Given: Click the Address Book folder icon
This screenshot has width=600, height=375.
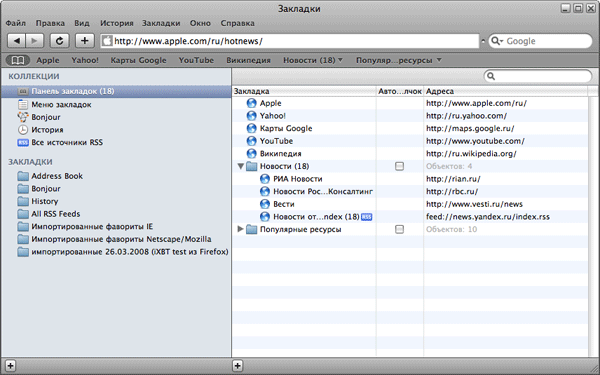Looking at the screenshot, I should click(23, 176).
